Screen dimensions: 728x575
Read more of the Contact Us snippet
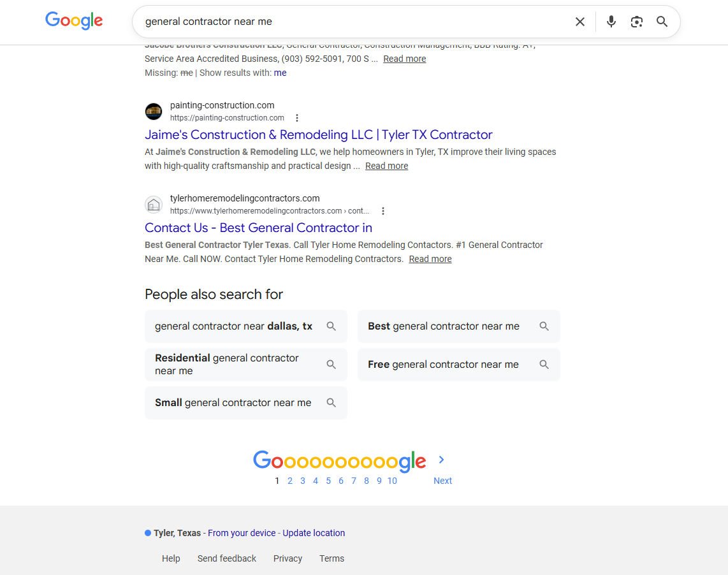coord(430,259)
